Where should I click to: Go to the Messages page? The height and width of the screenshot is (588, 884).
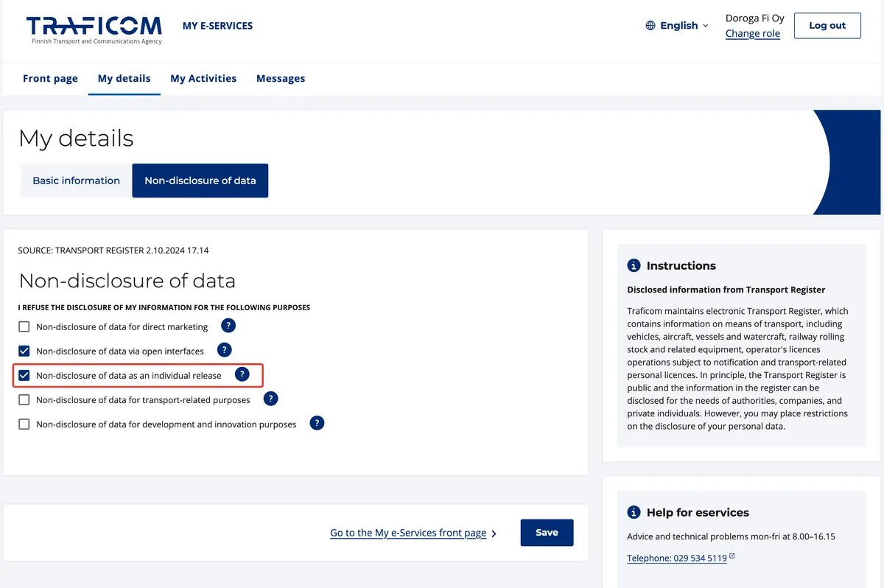(x=281, y=78)
